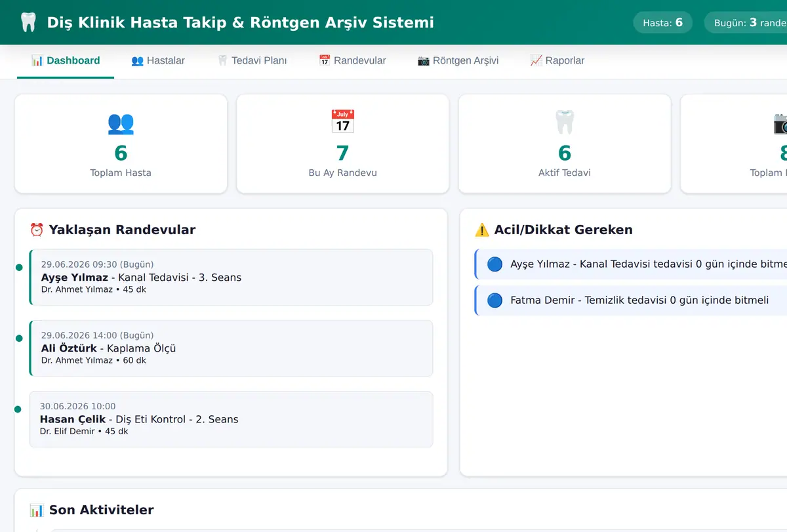Select Ayşe Yılmaz Kanal Tedavisi appointment
The image size is (787, 532).
tap(232, 277)
